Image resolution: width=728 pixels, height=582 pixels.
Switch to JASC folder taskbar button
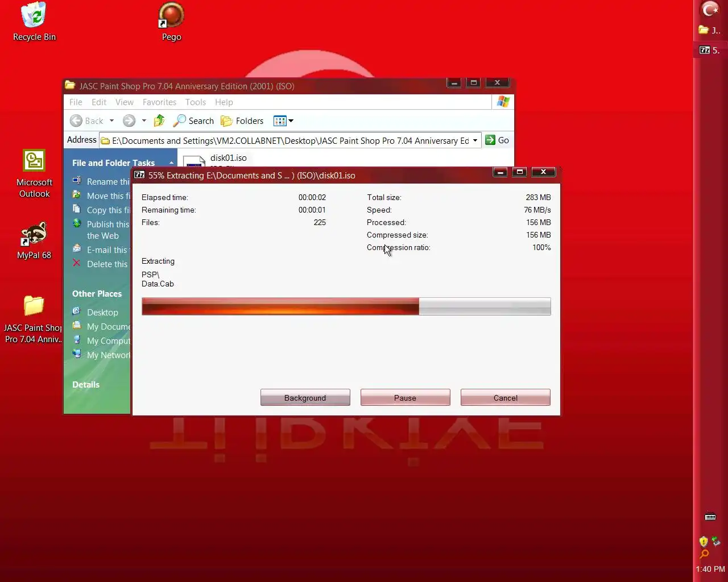pos(710,30)
